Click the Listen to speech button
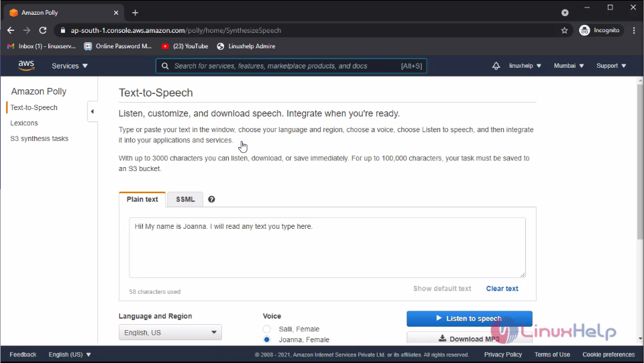644x363 pixels. tap(470, 318)
